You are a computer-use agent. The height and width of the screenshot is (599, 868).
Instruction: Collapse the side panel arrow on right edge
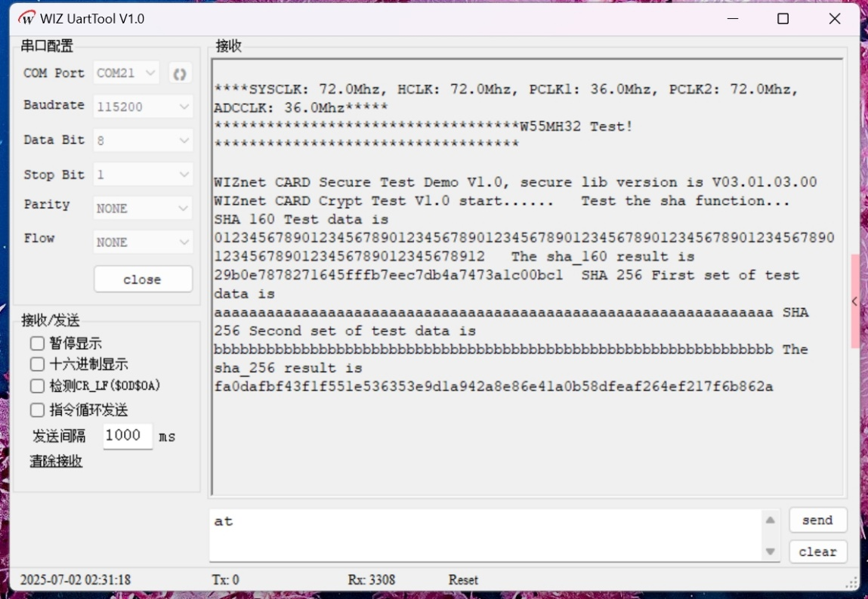[x=854, y=301]
